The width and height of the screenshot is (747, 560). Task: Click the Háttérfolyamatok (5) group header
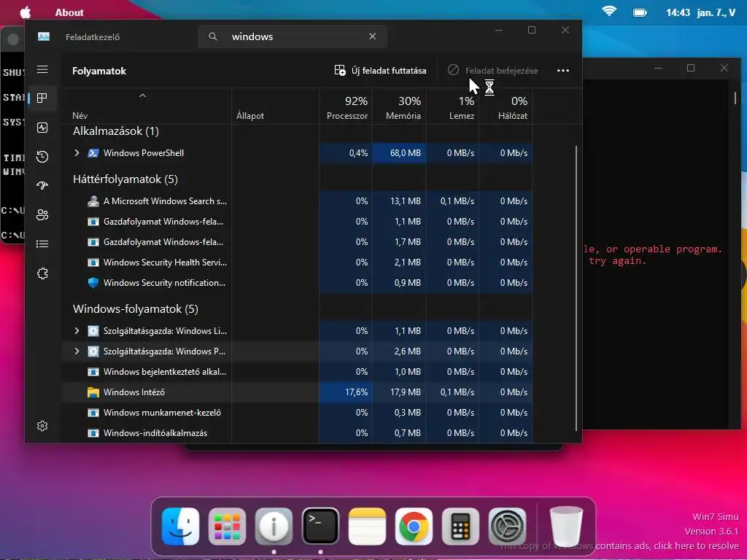pyautogui.click(x=125, y=179)
